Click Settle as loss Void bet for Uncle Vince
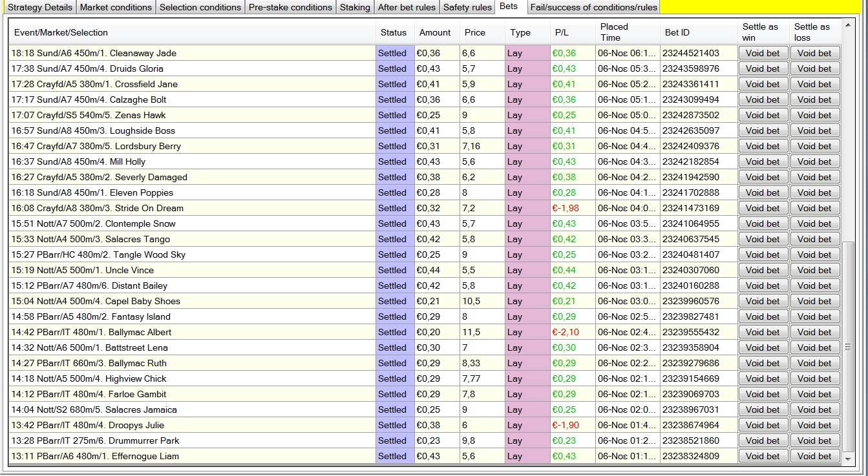The width and height of the screenshot is (868, 476). [814, 270]
